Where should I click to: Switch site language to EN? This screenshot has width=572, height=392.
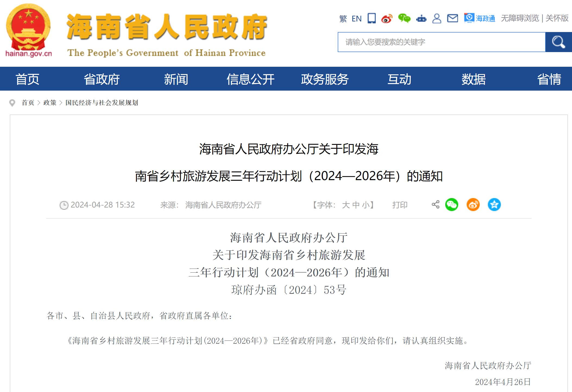coord(356,18)
